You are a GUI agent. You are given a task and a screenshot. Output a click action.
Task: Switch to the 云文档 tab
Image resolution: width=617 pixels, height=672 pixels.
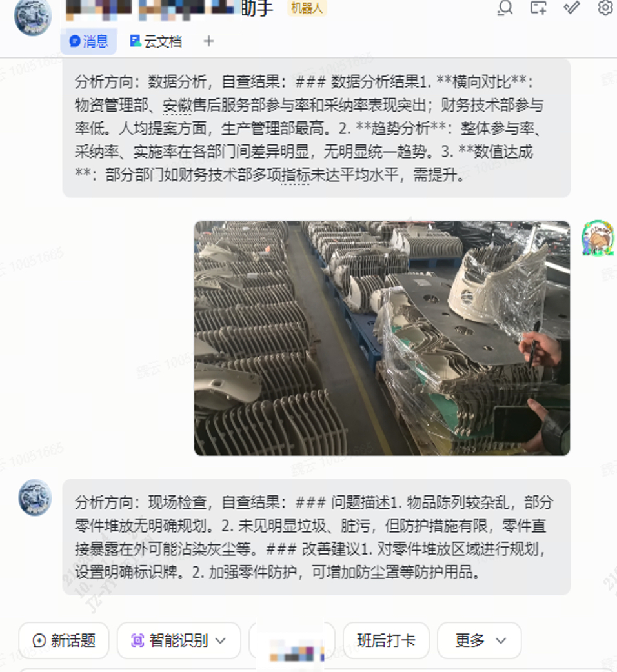pos(156,41)
